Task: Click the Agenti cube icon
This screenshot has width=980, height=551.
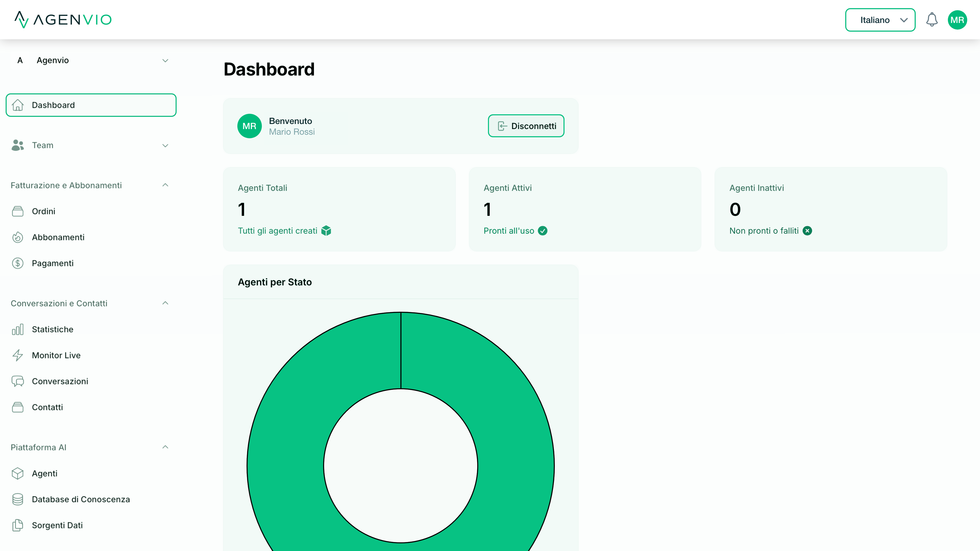Action: 18,473
